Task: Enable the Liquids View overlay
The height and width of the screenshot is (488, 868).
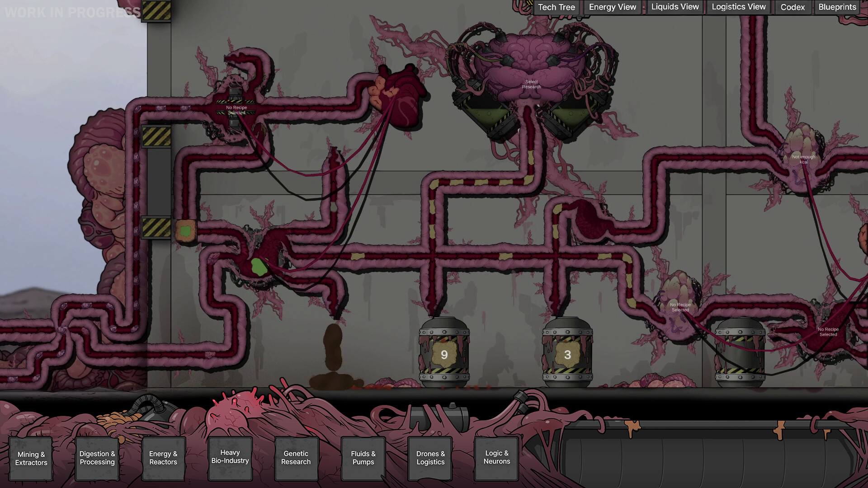Action: (x=675, y=7)
